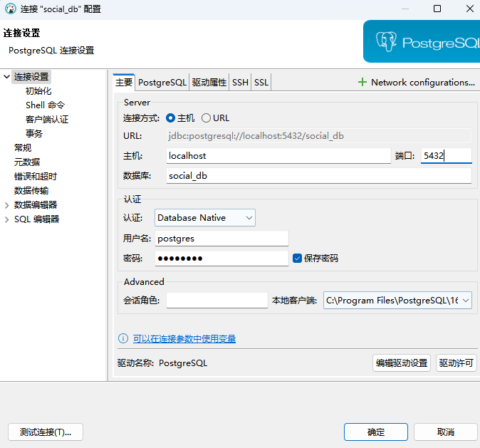Image resolution: width=480 pixels, height=448 pixels.
Task: Expand the 数据编辑器 tree node
Action: (x=6, y=205)
